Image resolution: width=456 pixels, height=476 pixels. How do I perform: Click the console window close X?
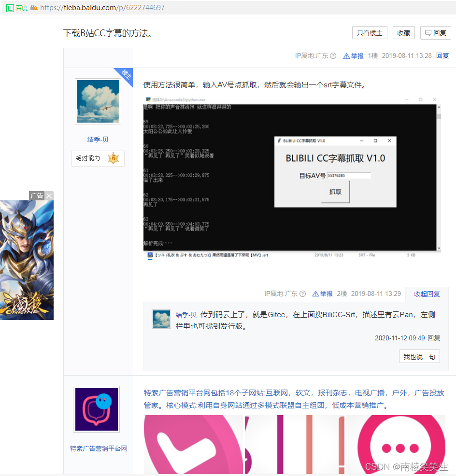434,99
